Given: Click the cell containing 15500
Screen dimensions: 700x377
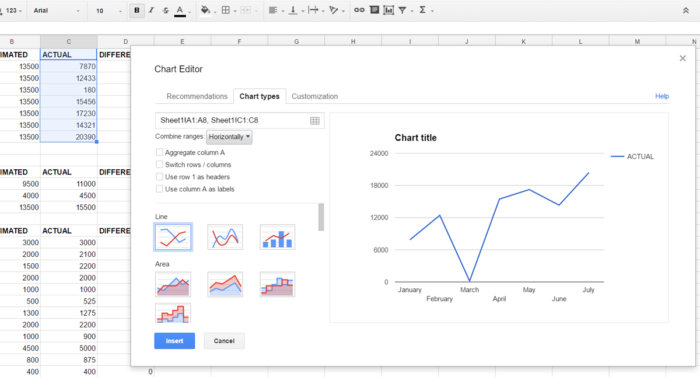Looking at the screenshot, I should pos(69,207).
